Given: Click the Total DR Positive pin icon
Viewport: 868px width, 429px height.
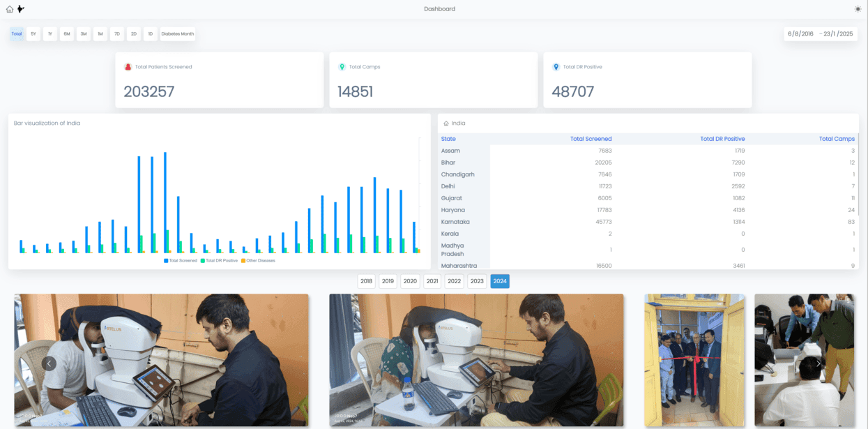Looking at the screenshot, I should tap(556, 67).
